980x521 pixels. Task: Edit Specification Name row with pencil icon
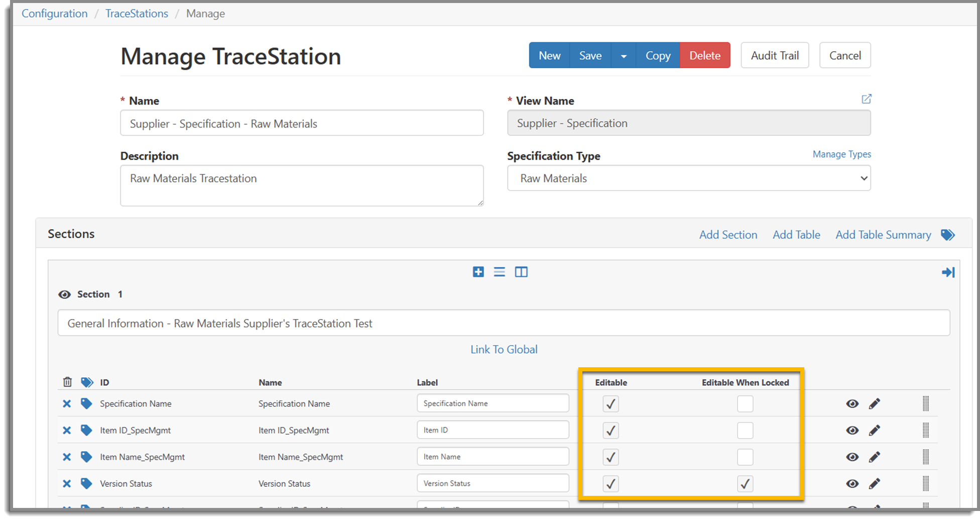[874, 403]
